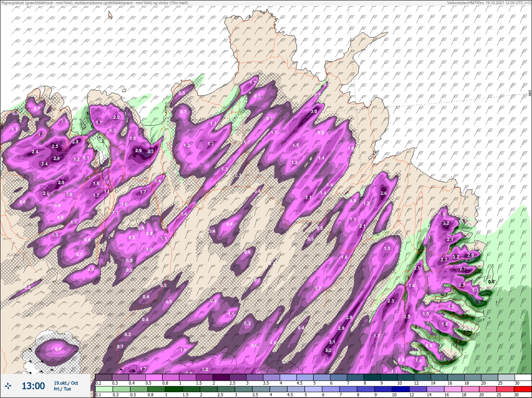Click the 0.6 value inside the offshore oval
Viewport: 532px width, 398px height.
pyautogui.click(x=58, y=349)
